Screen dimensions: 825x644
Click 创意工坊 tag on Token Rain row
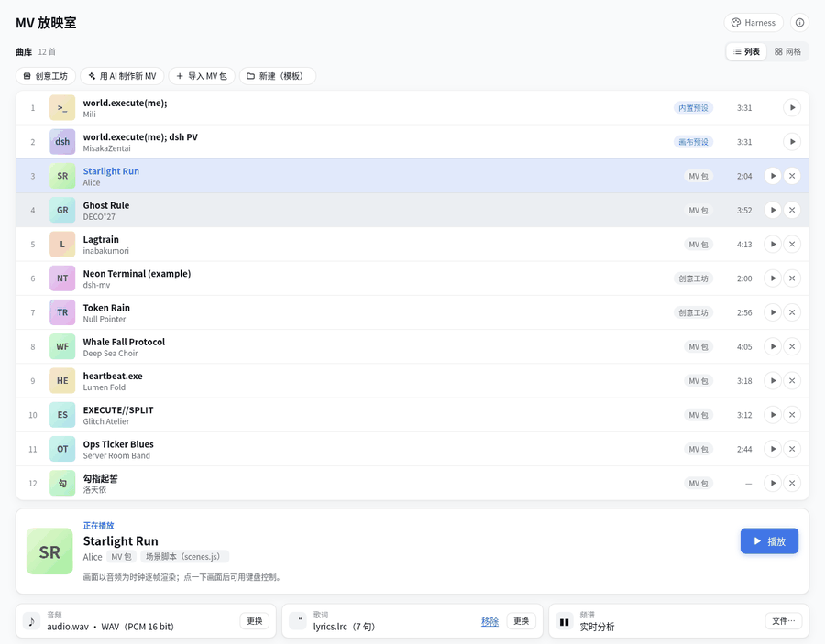[x=693, y=312]
